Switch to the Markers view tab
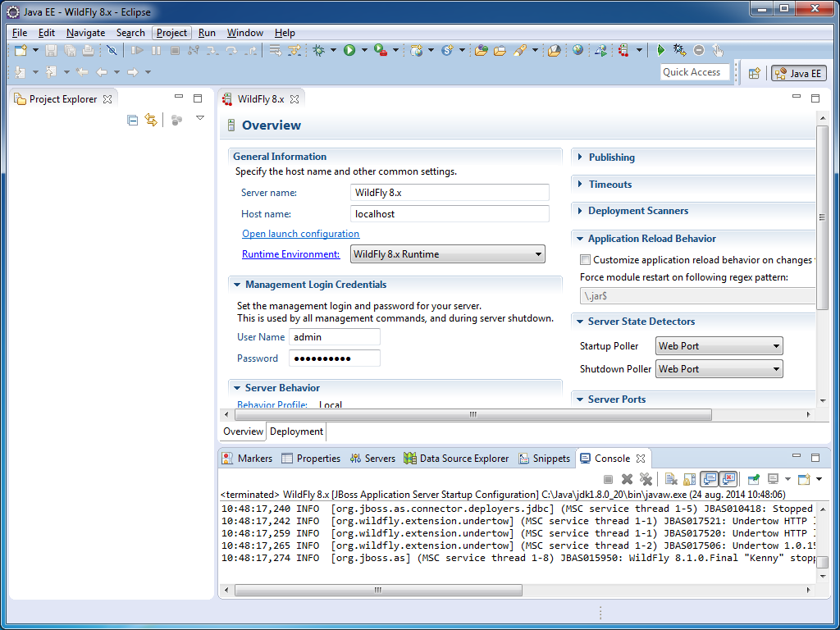The width and height of the screenshot is (840, 630). pos(248,459)
